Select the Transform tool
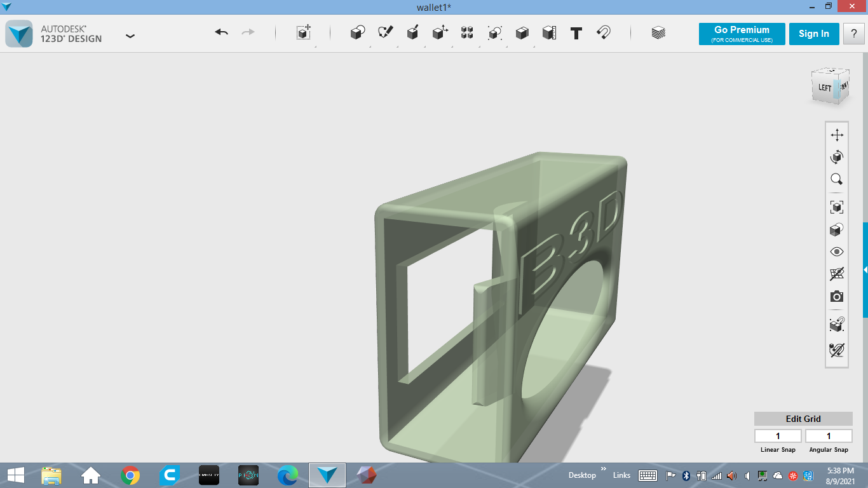This screenshot has height=488, width=868. pos(303,33)
